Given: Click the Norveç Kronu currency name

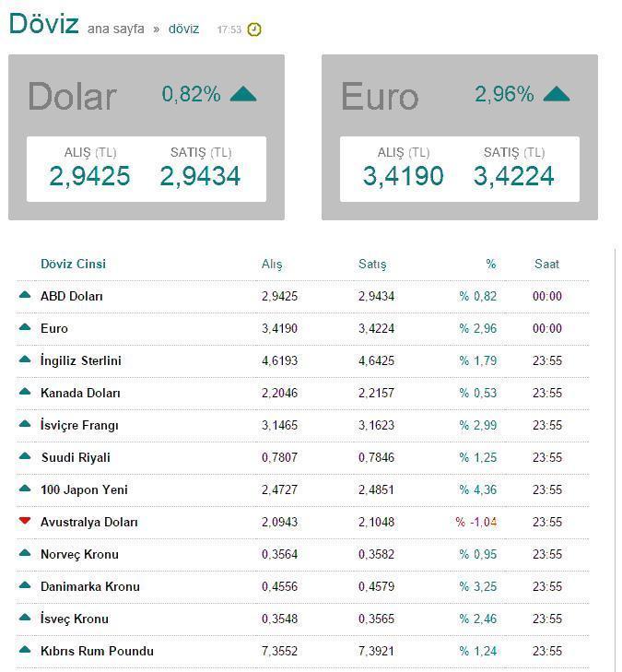Looking at the screenshot, I should point(79,554).
